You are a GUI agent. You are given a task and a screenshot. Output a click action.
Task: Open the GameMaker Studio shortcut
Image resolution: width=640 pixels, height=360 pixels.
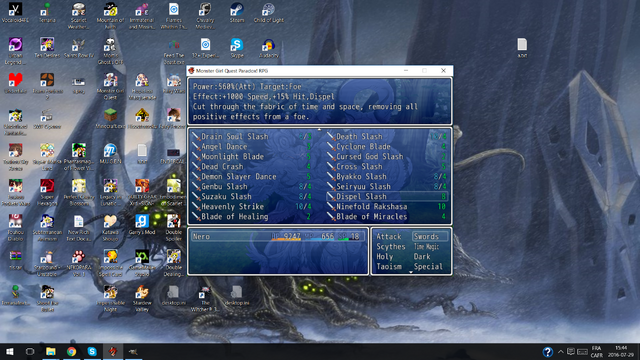[x=142, y=262]
